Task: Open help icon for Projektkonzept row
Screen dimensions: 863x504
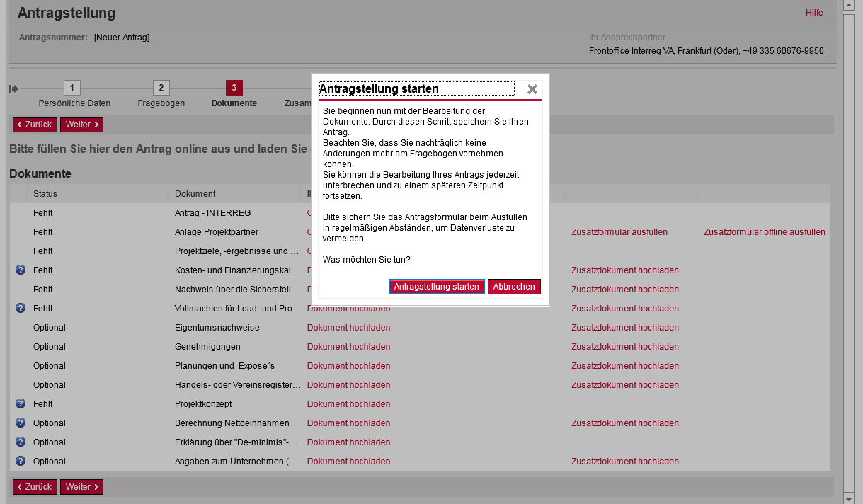Action: [x=21, y=403]
